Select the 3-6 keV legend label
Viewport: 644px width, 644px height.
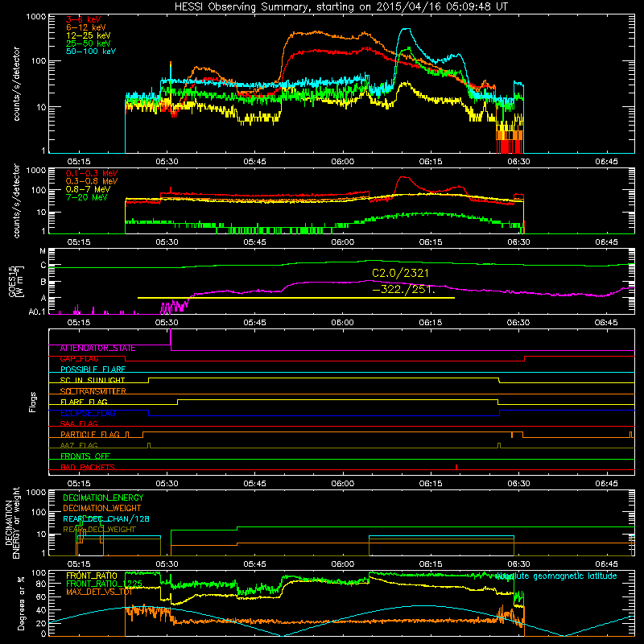tap(84, 19)
